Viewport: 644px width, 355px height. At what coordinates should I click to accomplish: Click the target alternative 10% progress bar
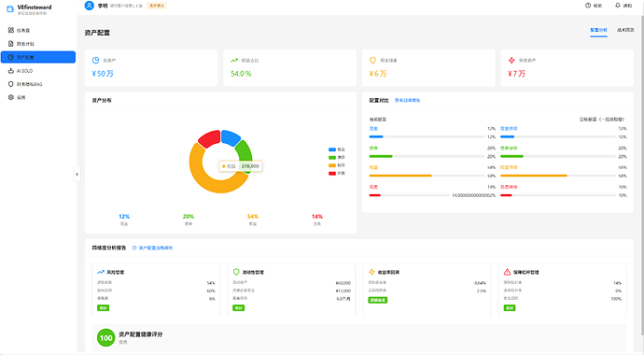(558, 195)
